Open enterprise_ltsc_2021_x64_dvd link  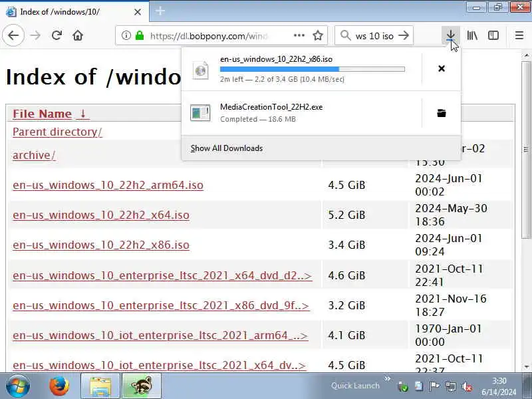(162, 275)
